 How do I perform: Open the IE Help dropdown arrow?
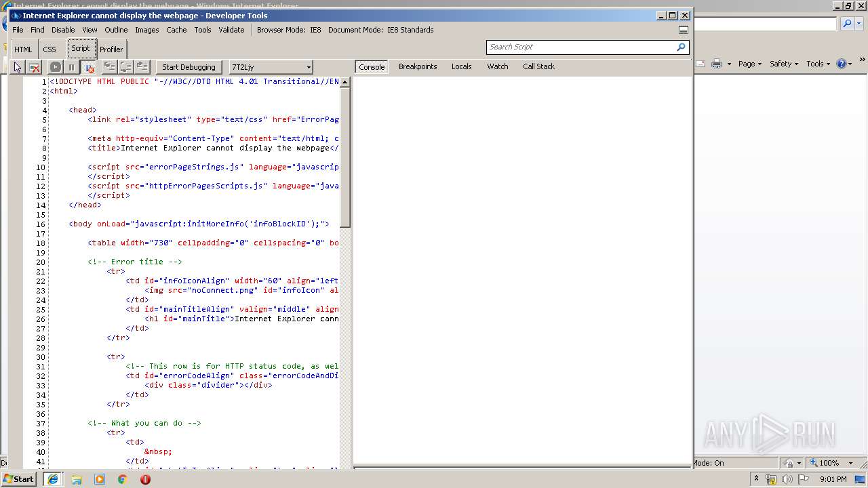851,64
